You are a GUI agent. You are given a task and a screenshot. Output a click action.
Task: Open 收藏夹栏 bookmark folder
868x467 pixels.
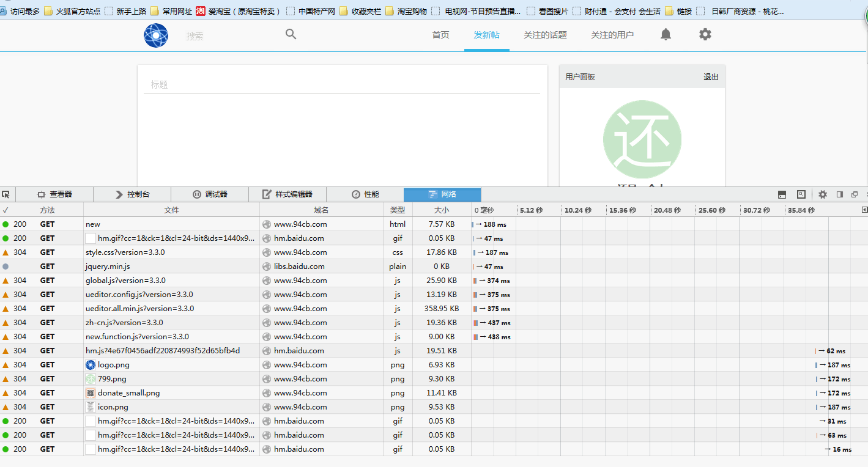tap(360, 11)
